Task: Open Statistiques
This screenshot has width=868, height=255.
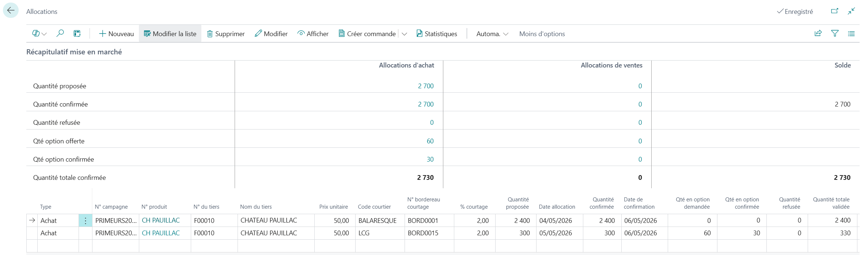Action: point(437,34)
